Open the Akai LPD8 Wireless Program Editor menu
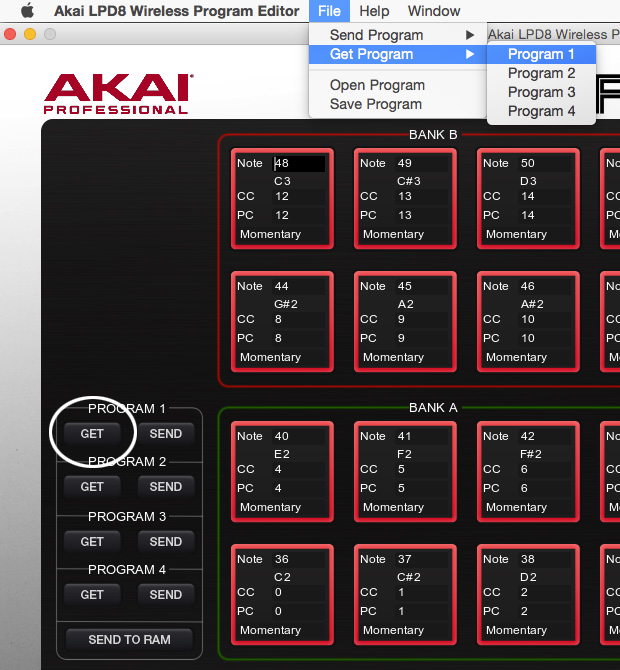The image size is (620, 670). (176, 11)
